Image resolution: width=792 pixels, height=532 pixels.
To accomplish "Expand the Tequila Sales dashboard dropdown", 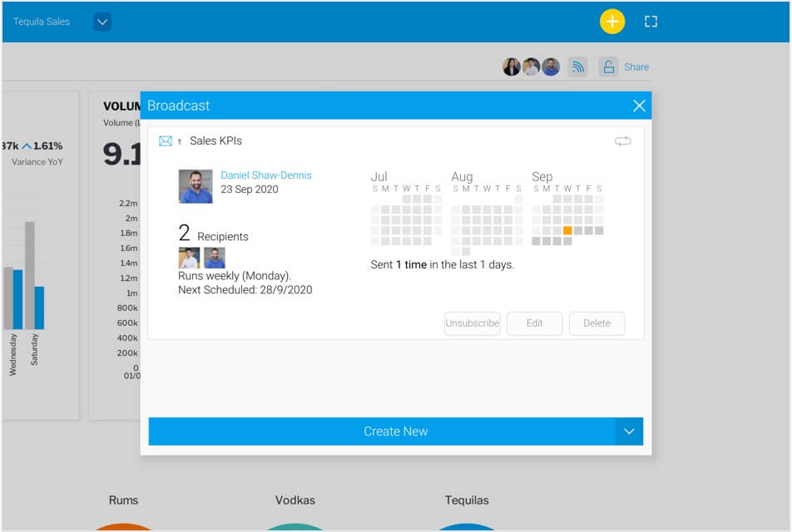I will pos(101,22).
